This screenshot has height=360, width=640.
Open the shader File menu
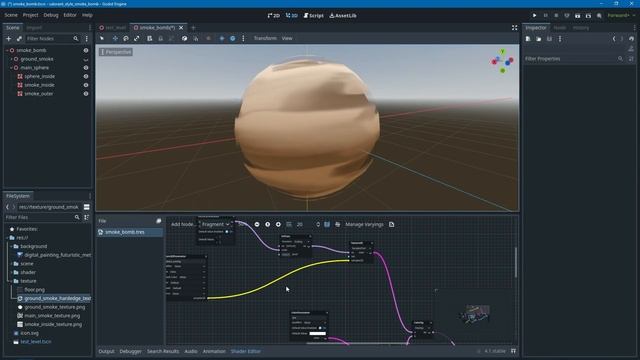(102, 221)
